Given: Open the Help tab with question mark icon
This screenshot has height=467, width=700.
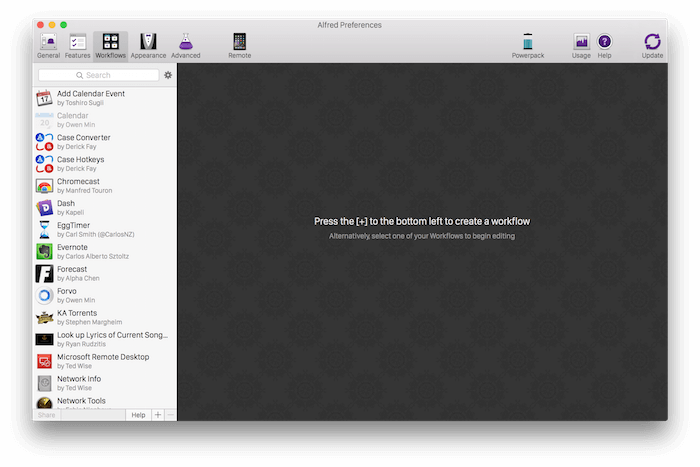Looking at the screenshot, I should [x=604, y=46].
